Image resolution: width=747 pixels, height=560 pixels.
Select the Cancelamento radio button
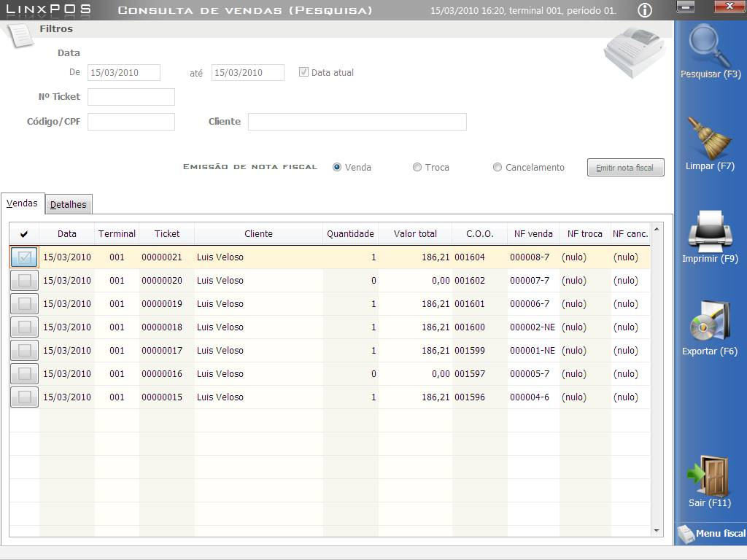pyautogui.click(x=498, y=167)
